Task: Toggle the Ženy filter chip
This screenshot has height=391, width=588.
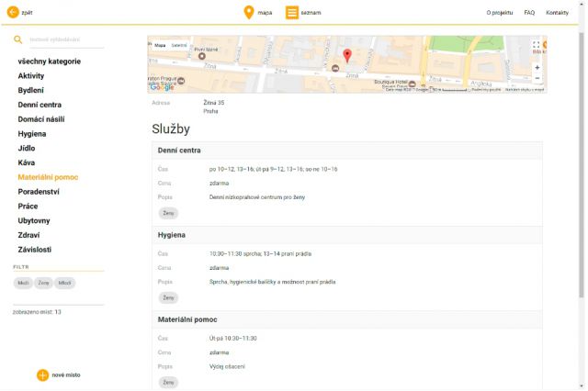Action: click(43, 283)
